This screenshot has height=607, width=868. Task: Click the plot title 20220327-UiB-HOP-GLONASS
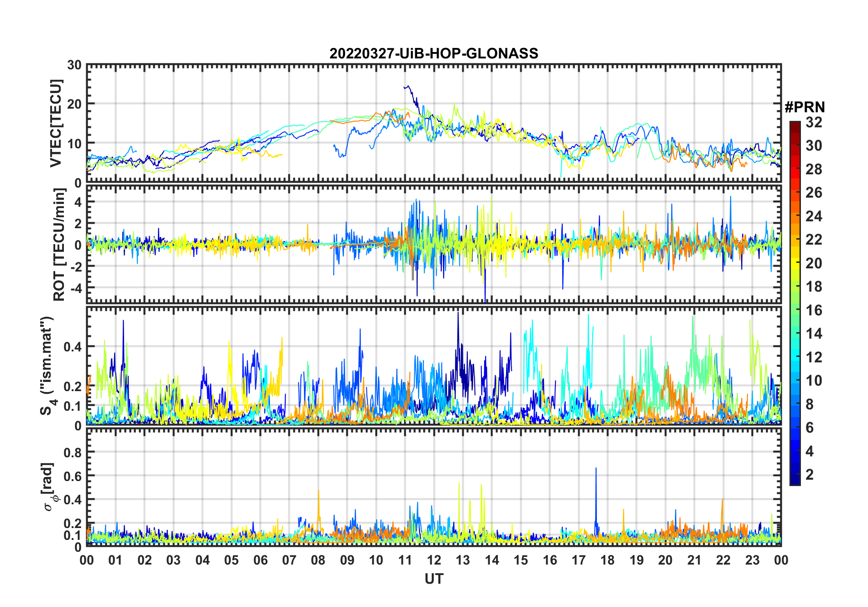pos(434,53)
